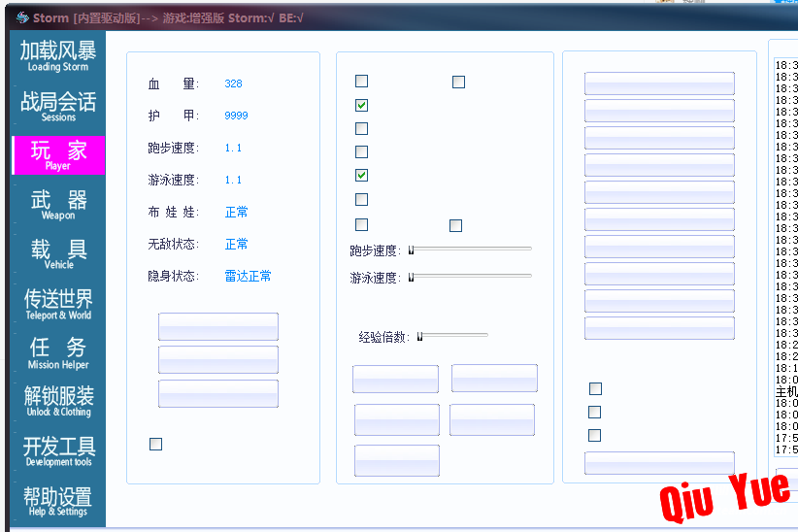Screen dimensions: 798x532
Task: Go to 载具 Vehicle tab
Action: 58,253
